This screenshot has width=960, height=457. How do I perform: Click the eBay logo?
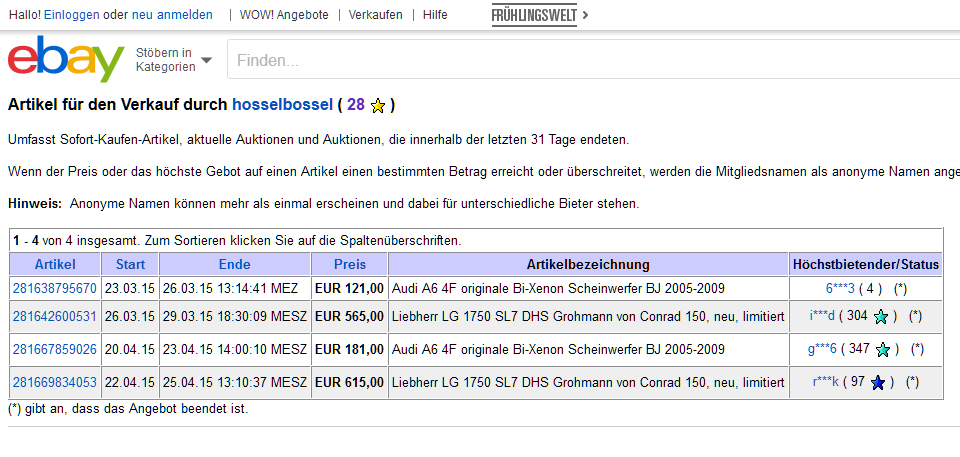pos(66,59)
